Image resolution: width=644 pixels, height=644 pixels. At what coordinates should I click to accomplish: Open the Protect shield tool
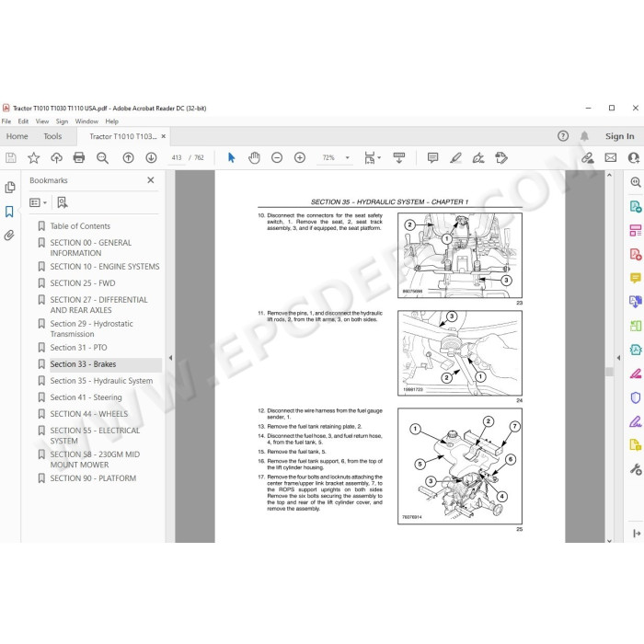pyautogui.click(x=636, y=397)
